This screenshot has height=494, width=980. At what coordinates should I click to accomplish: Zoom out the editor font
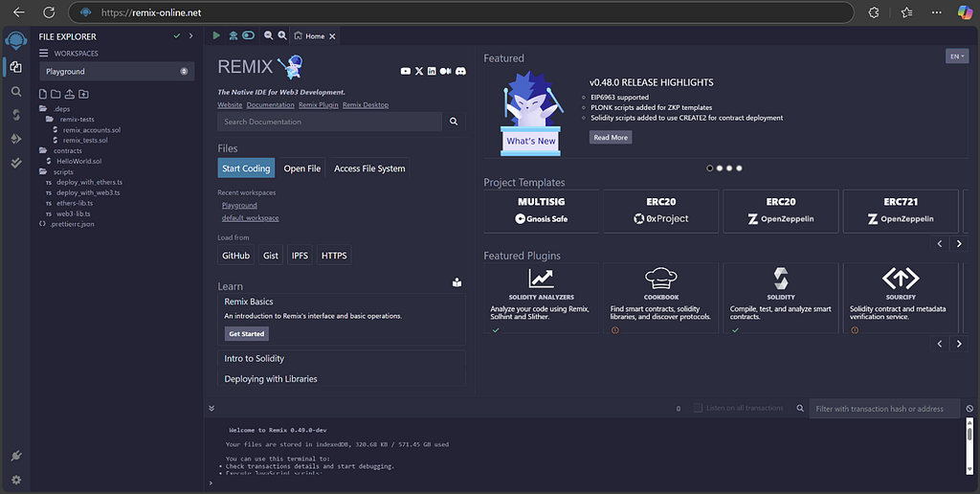pyautogui.click(x=268, y=35)
